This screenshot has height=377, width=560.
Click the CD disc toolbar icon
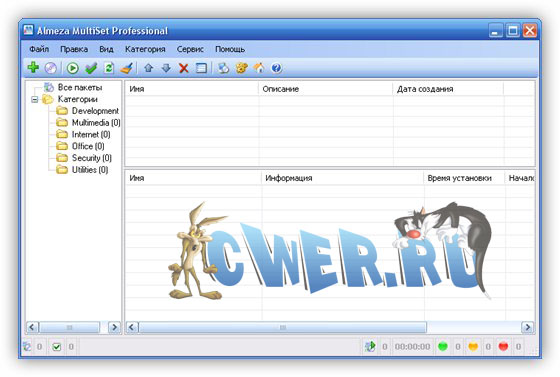(x=51, y=68)
